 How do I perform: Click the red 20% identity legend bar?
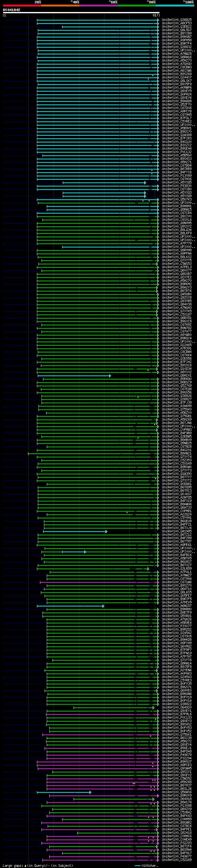(22, 6)
